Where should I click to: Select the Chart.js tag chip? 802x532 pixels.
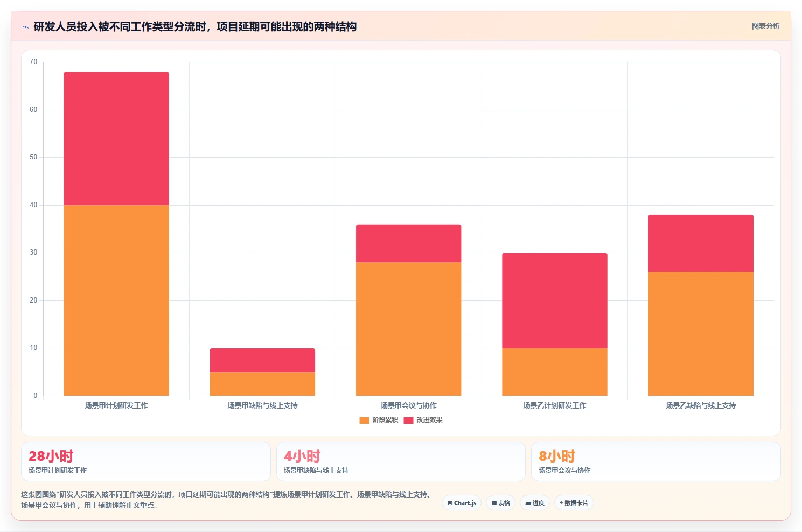click(x=462, y=503)
